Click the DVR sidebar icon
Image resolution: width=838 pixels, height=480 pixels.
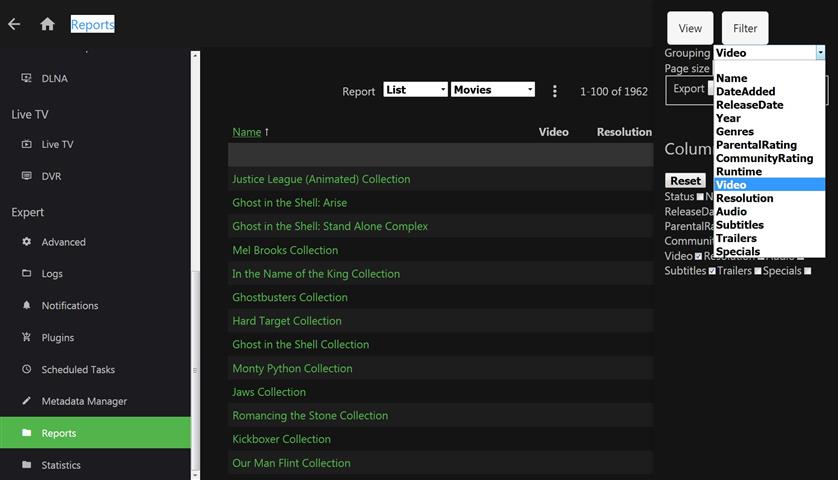click(x=26, y=176)
